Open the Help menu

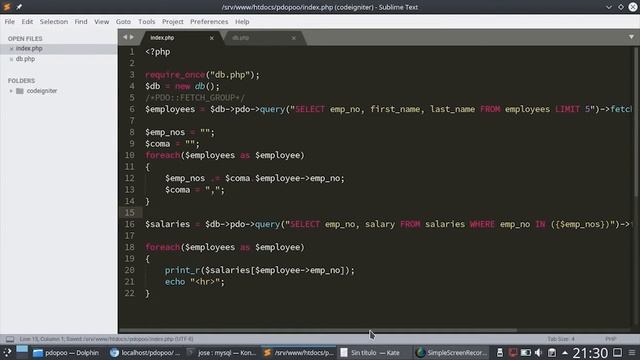242,22
